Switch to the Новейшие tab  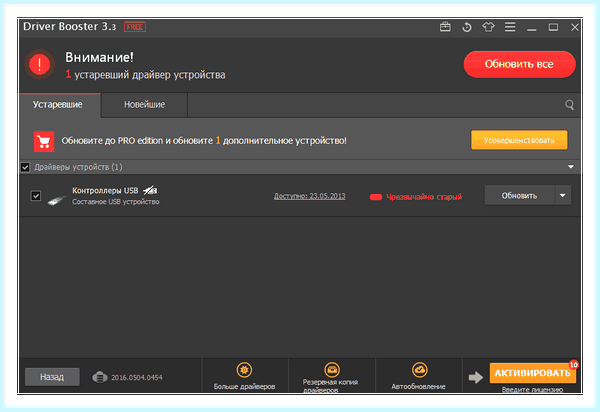click(144, 104)
